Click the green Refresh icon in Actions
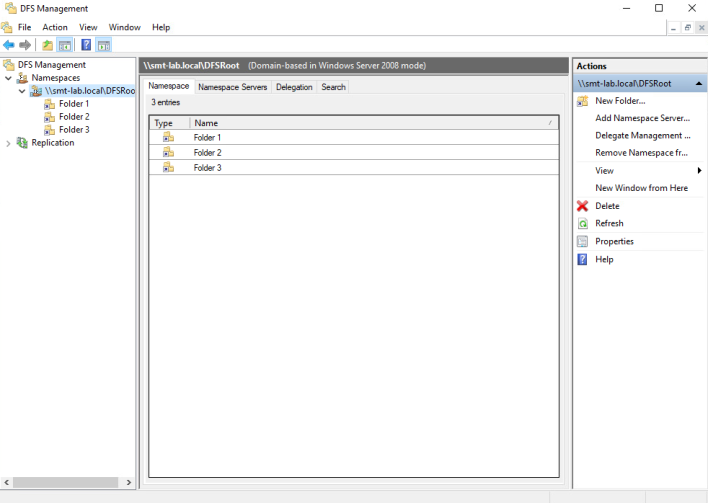 tap(583, 224)
